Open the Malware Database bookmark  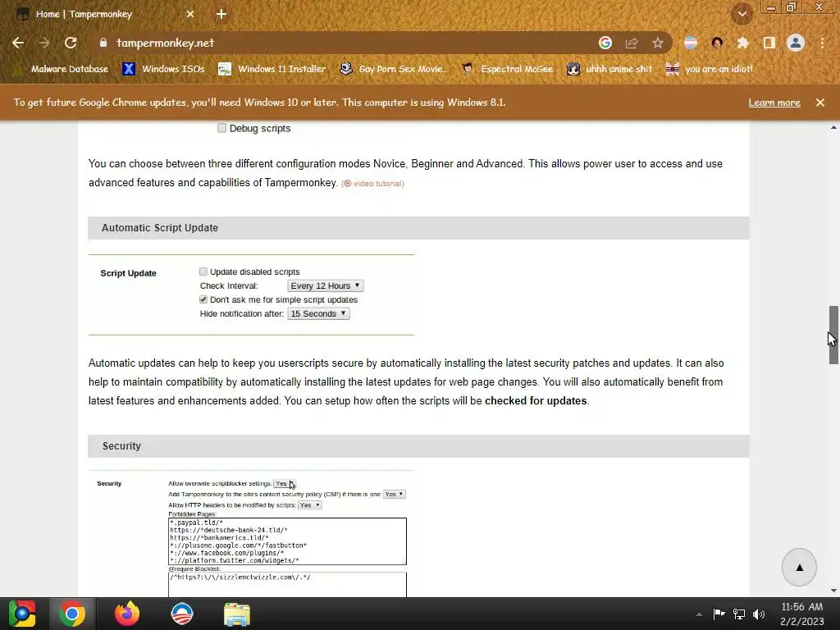click(x=62, y=69)
